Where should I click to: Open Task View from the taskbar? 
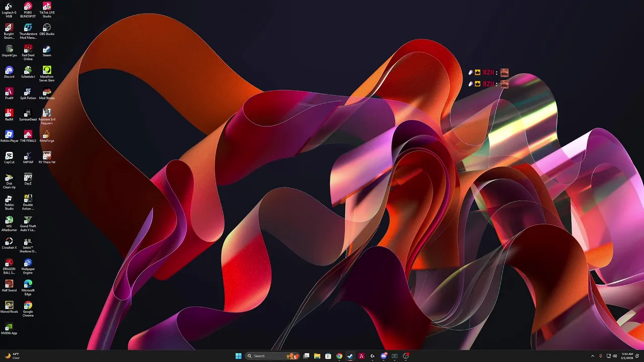(306, 356)
